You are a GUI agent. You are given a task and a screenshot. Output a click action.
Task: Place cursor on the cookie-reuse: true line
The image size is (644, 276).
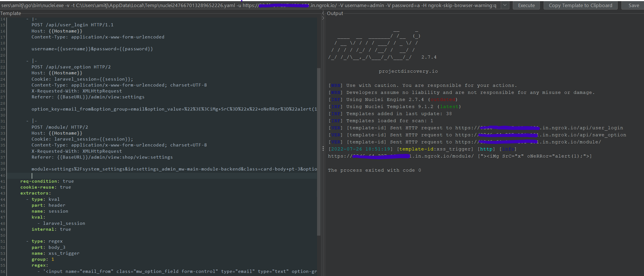tap(45, 187)
